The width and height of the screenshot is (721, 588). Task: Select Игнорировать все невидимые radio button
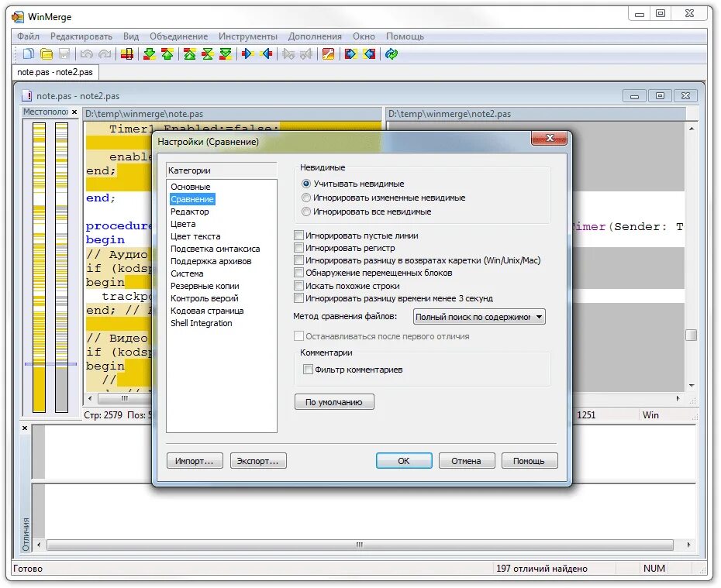pyautogui.click(x=305, y=211)
